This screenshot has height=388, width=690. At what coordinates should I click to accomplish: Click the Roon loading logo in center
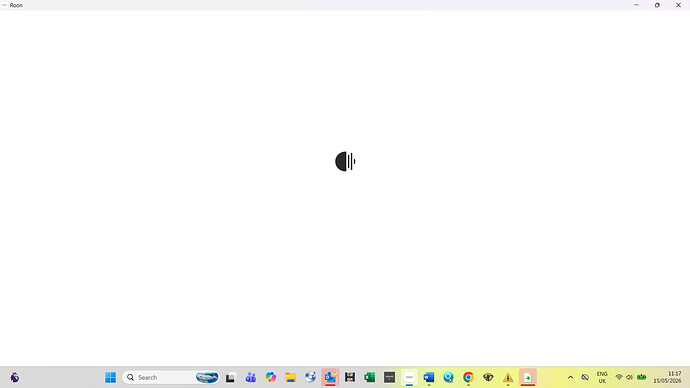tap(345, 161)
